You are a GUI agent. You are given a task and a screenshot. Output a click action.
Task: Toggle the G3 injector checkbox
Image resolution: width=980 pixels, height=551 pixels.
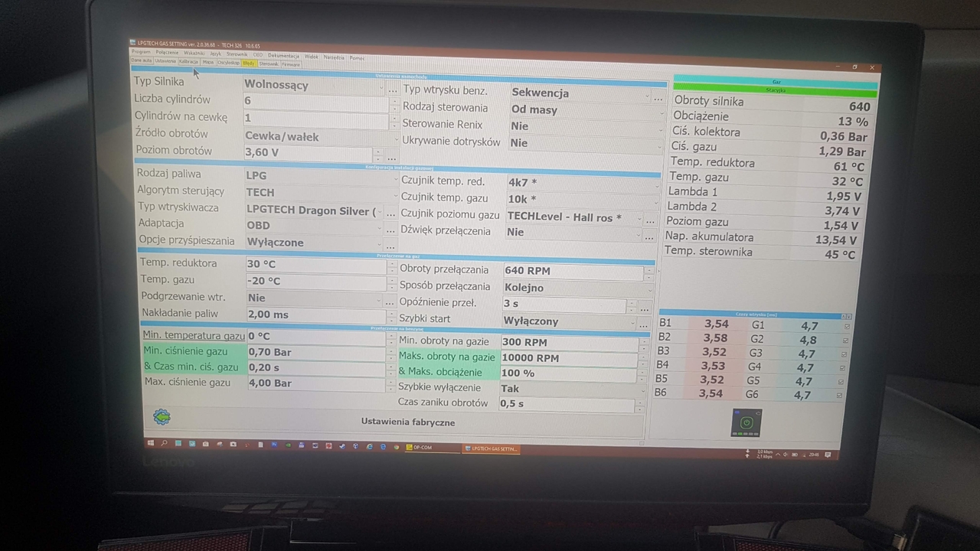point(844,354)
